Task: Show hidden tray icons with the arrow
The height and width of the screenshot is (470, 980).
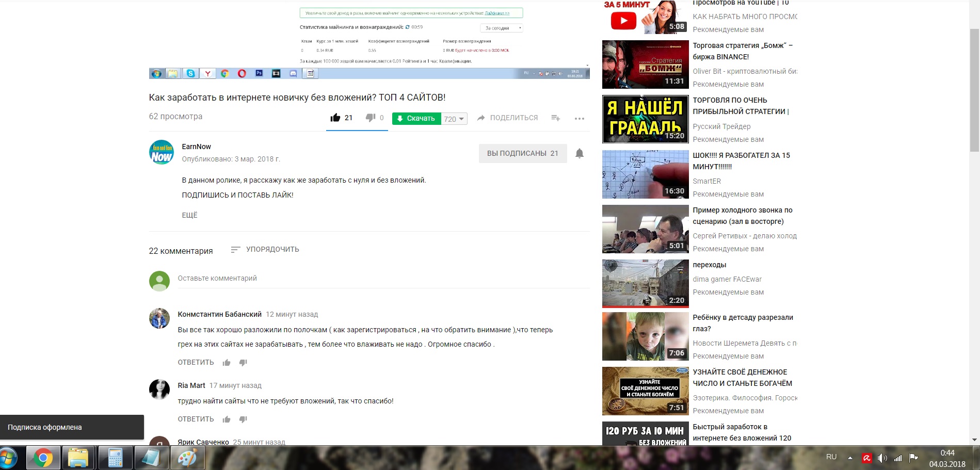Action: coord(850,458)
